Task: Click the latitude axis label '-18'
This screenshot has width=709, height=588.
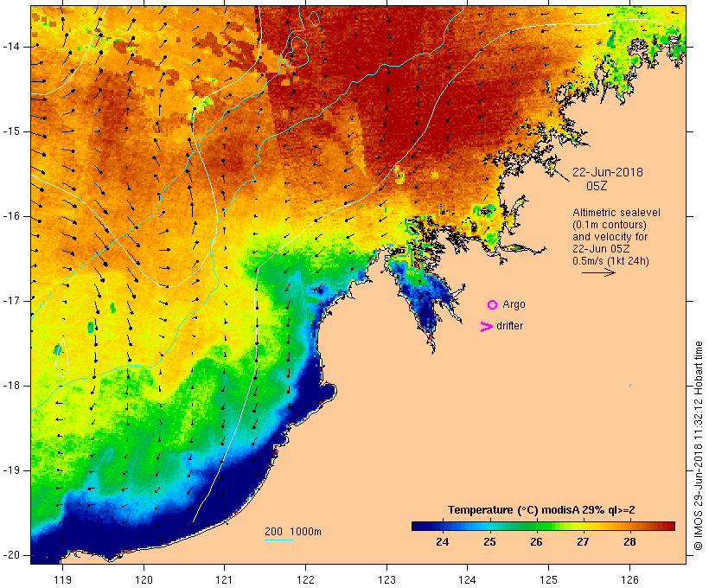Action: coord(11,386)
